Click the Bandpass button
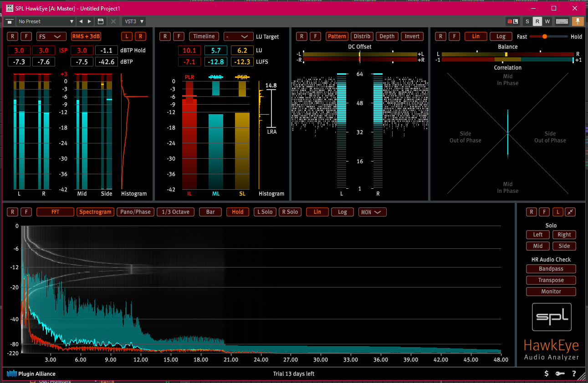The image size is (588, 383). coord(551,269)
